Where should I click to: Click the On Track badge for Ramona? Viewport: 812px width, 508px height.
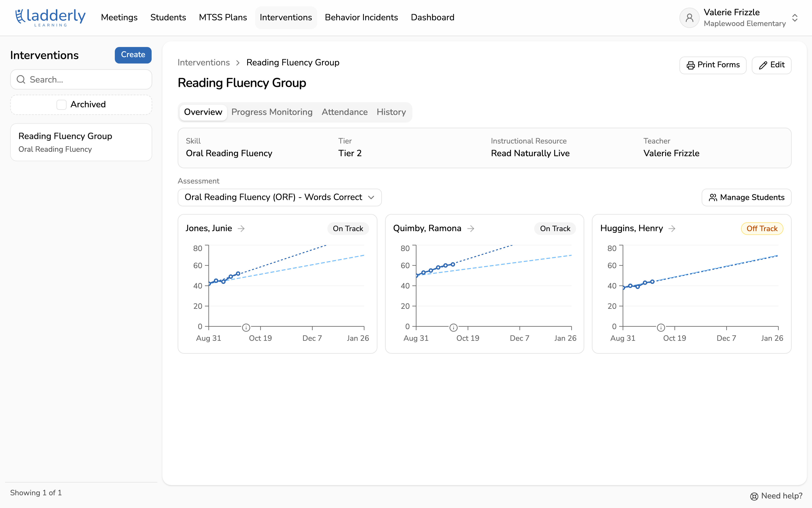pos(555,228)
